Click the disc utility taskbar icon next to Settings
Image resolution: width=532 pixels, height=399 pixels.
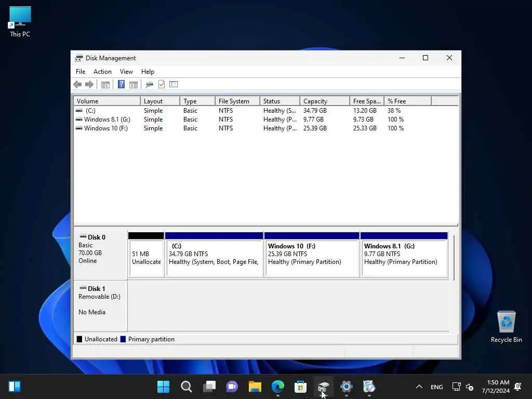point(369,387)
